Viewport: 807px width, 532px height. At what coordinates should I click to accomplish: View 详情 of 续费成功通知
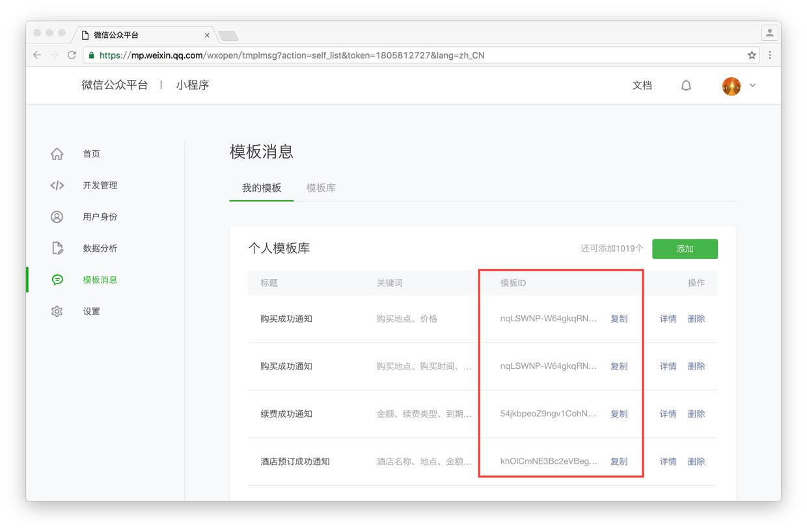[x=668, y=414]
